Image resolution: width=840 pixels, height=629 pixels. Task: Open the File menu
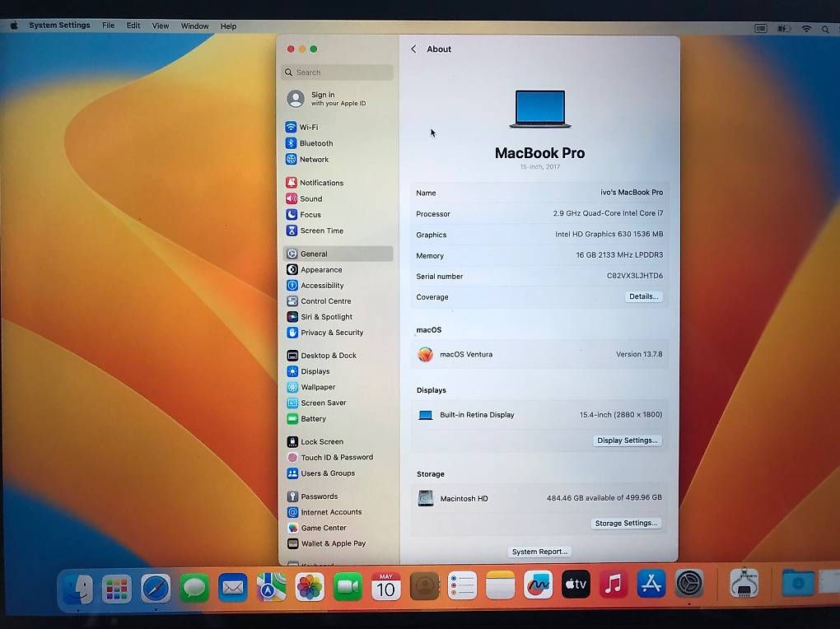[108, 26]
